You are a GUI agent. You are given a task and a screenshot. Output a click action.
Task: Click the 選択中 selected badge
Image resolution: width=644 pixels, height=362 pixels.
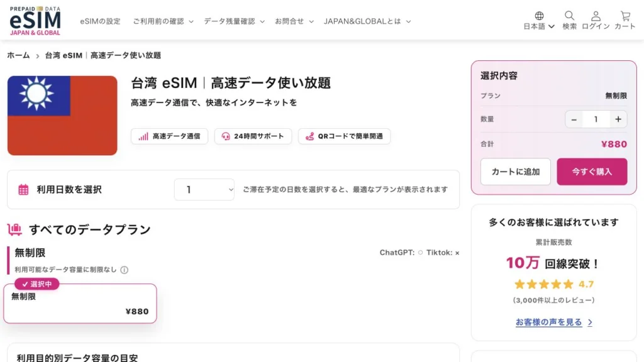37,284
